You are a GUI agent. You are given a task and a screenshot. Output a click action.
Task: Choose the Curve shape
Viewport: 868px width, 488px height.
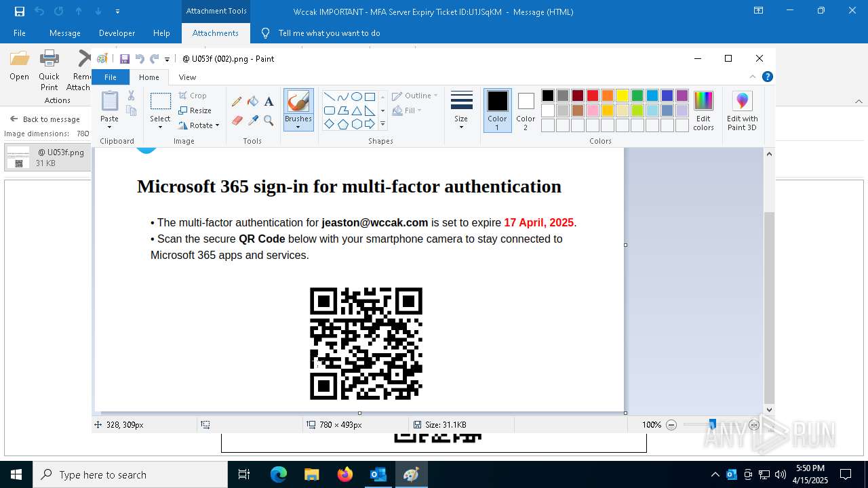(343, 96)
